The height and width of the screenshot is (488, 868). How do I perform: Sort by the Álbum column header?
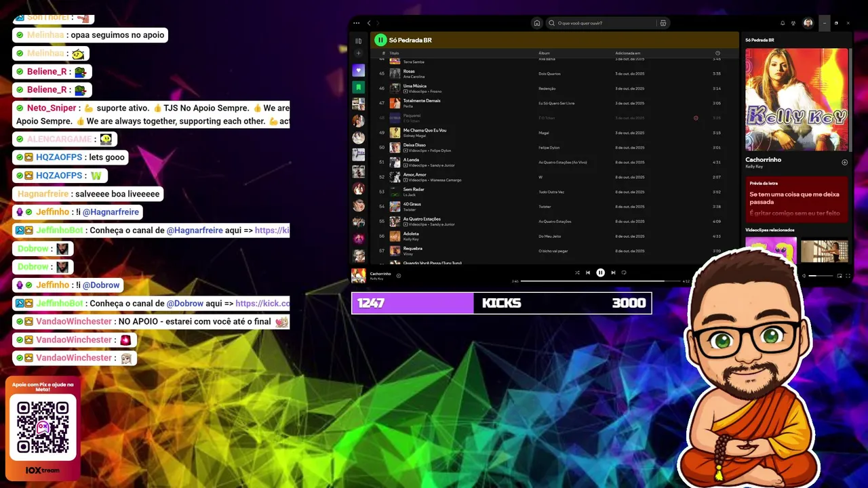(x=544, y=53)
